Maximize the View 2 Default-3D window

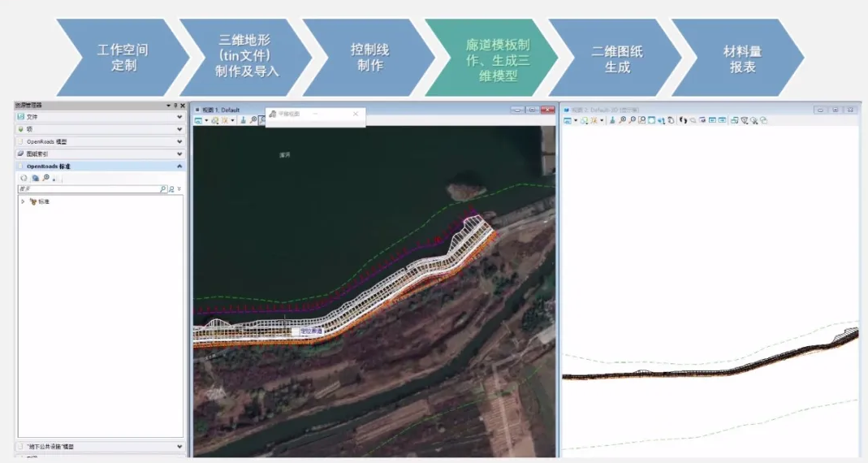(836, 110)
